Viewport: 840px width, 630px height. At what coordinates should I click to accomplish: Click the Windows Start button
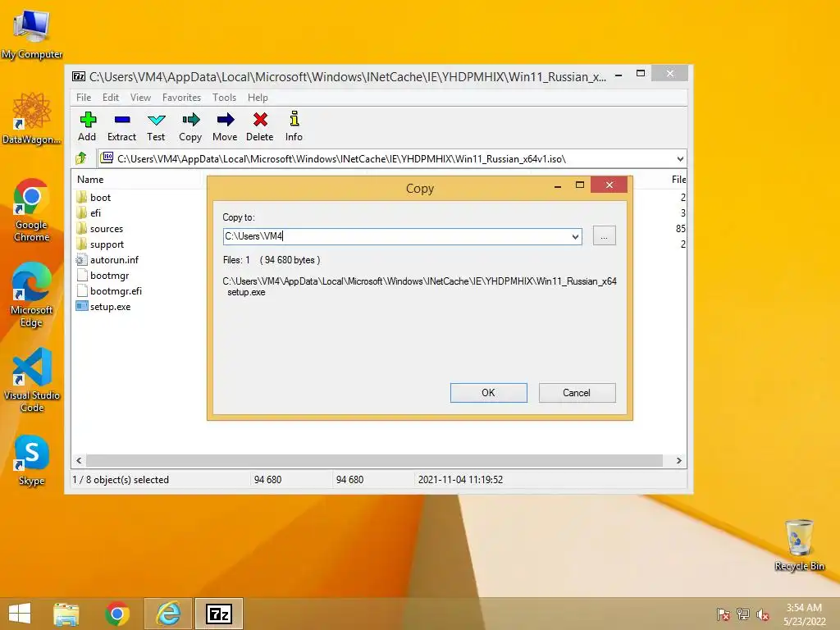click(x=20, y=614)
